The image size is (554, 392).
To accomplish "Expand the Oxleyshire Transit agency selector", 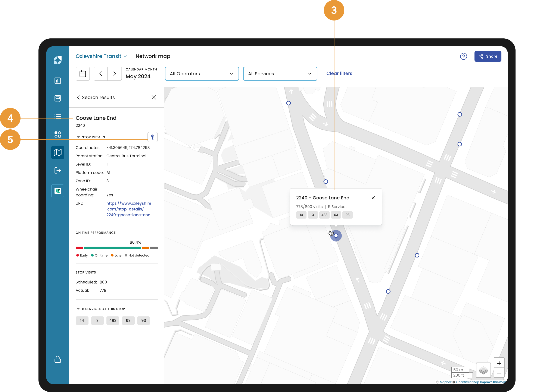I will tap(101, 56).
